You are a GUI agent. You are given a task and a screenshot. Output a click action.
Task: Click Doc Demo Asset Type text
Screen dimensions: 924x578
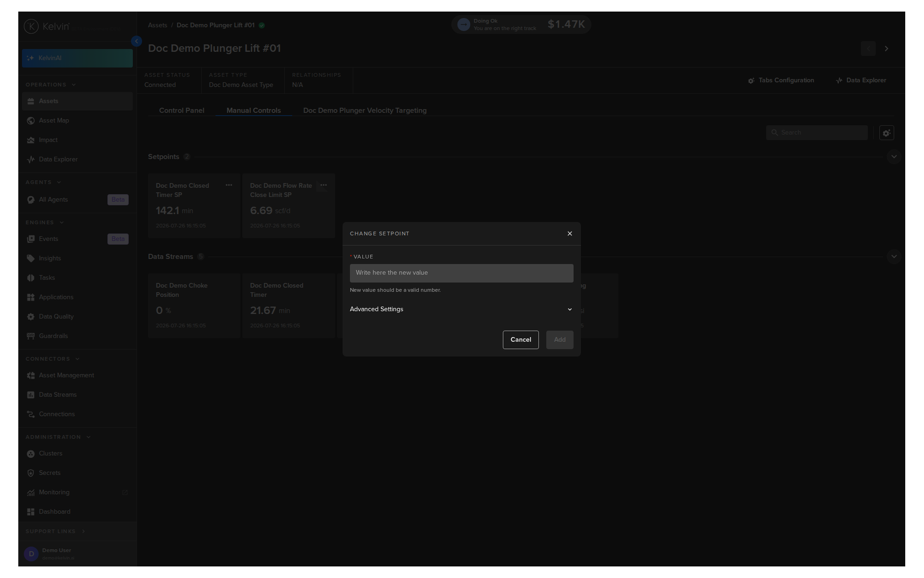tap(241, 85)
